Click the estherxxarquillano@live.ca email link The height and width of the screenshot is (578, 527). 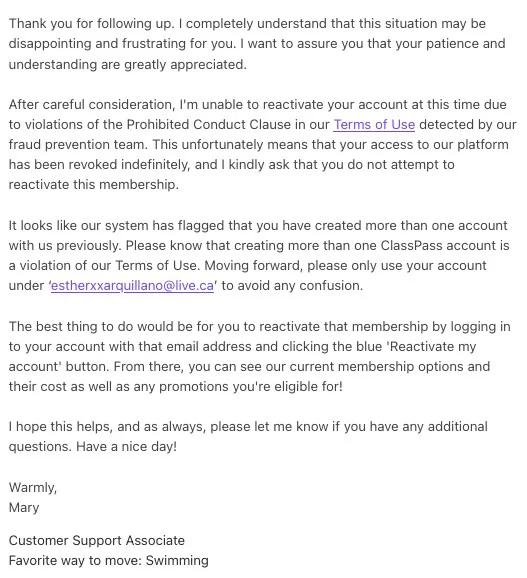pos(132,286)
